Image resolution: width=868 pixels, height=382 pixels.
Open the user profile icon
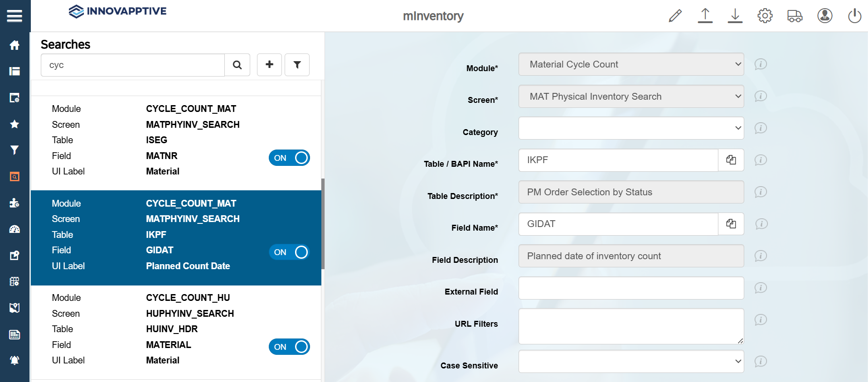click(x=824, y=16)
